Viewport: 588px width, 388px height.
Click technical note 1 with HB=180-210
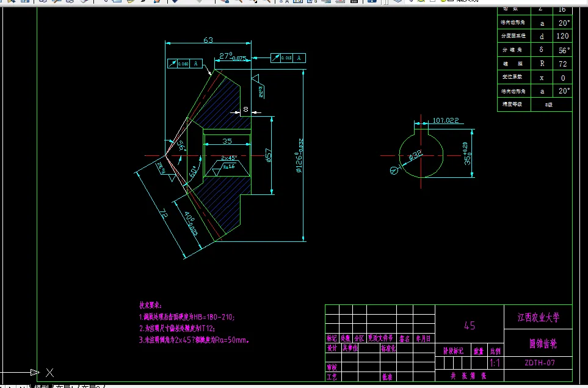(x=187, y=317)
